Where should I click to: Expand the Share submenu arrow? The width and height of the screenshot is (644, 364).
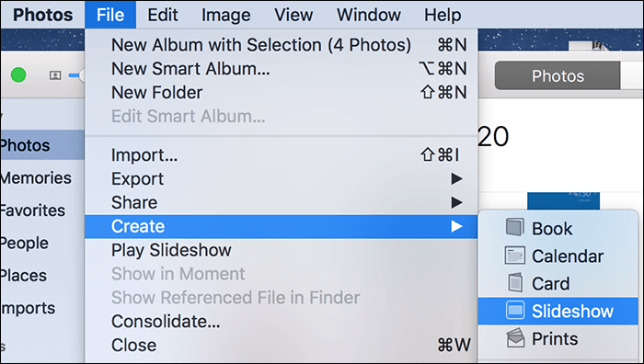coord(456,202)
